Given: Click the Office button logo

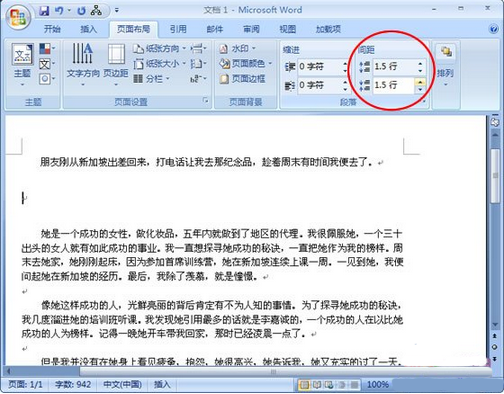Looking at the screenshot, I should [18, 17].
